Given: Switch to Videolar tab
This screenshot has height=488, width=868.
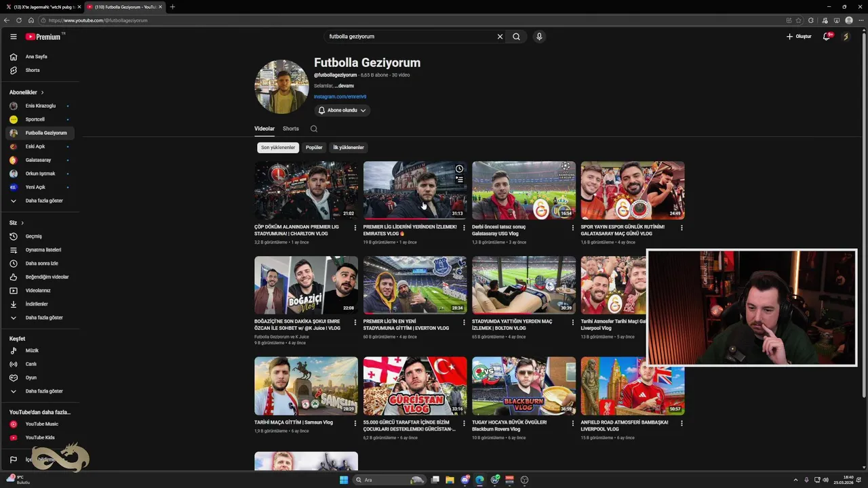Looking at the screenshot, I should pos(264,129).
